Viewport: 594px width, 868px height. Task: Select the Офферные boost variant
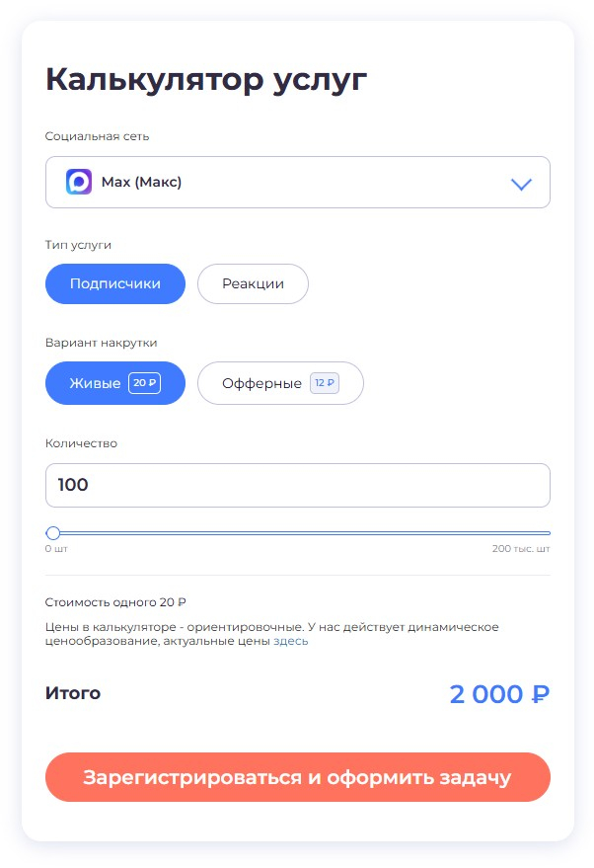click(261, 383)
